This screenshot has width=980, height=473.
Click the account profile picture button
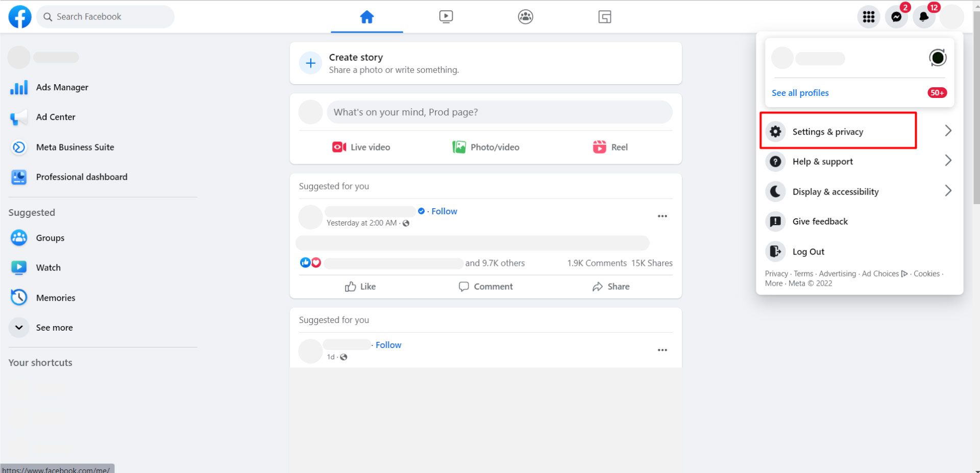click(951, 17)
